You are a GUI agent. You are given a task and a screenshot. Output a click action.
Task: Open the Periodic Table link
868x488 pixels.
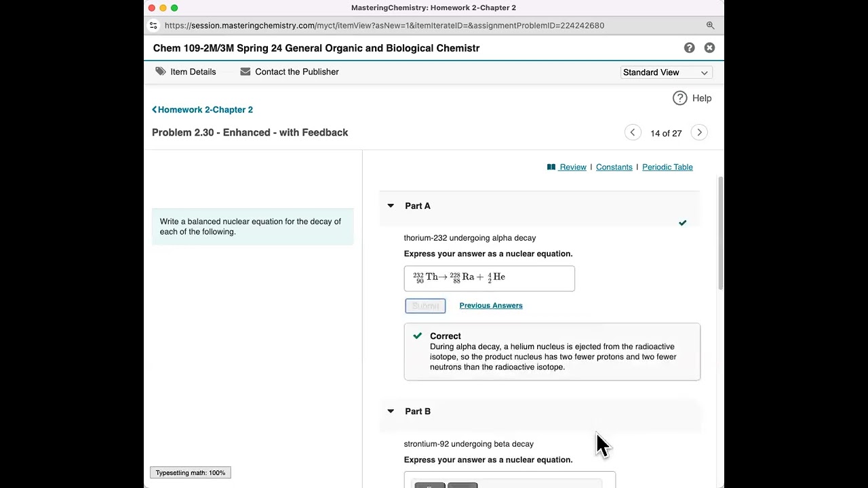[667, 167]
